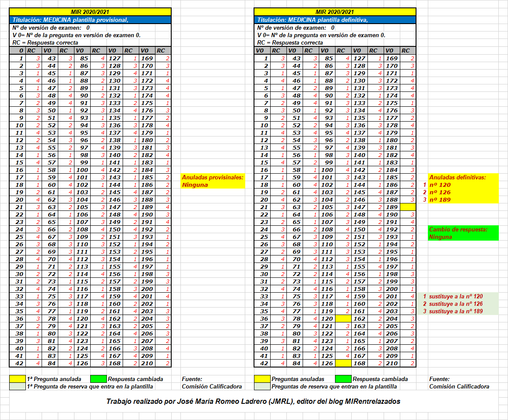
Task: Click question 1 cell in definitiva table
Action: click(x=262, y=58)
